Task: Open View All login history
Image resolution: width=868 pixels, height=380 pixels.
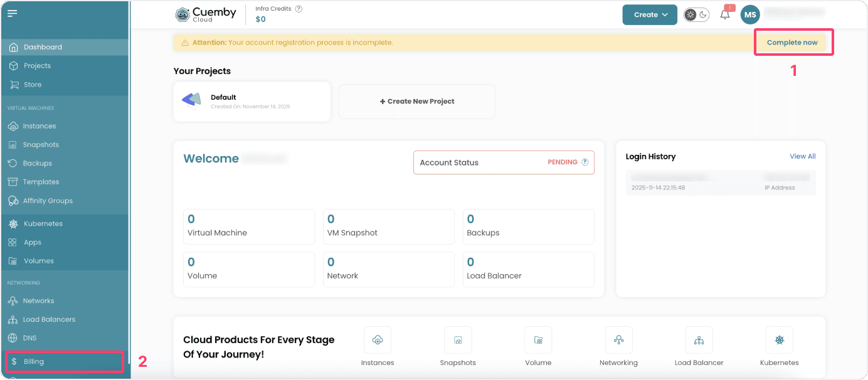Action: (x=802, y=156)
